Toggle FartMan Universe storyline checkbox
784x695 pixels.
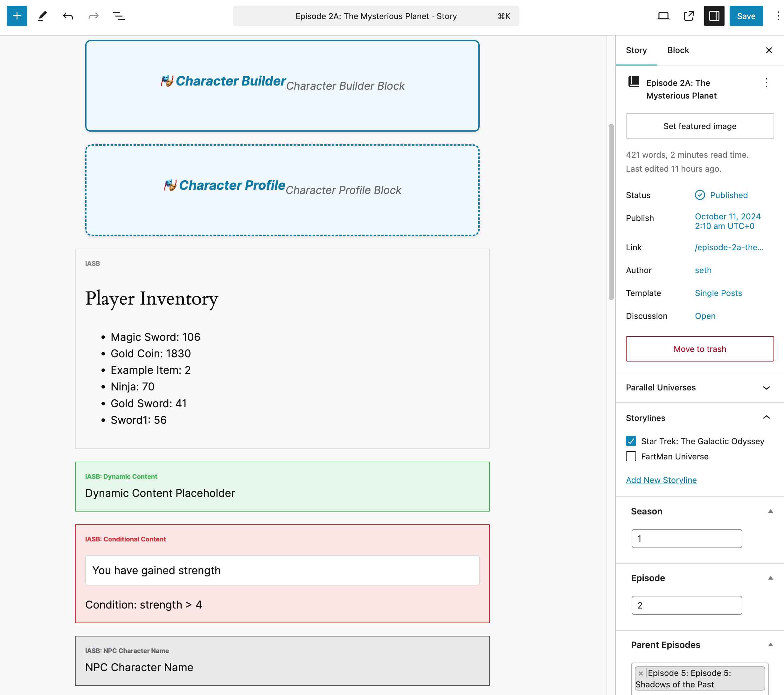[x=630, y=457]
